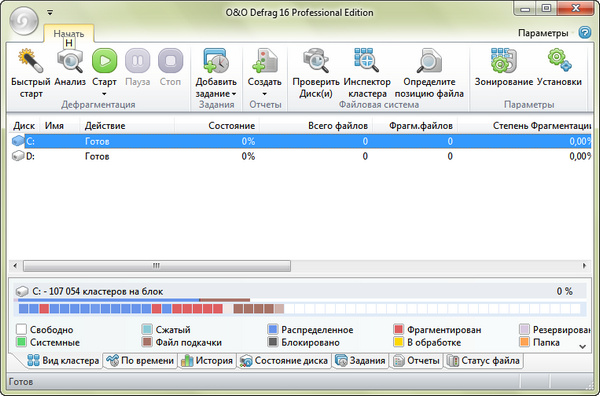
Task: Click Файл подкачки legend swatch
Action: (x=147, y=342)
